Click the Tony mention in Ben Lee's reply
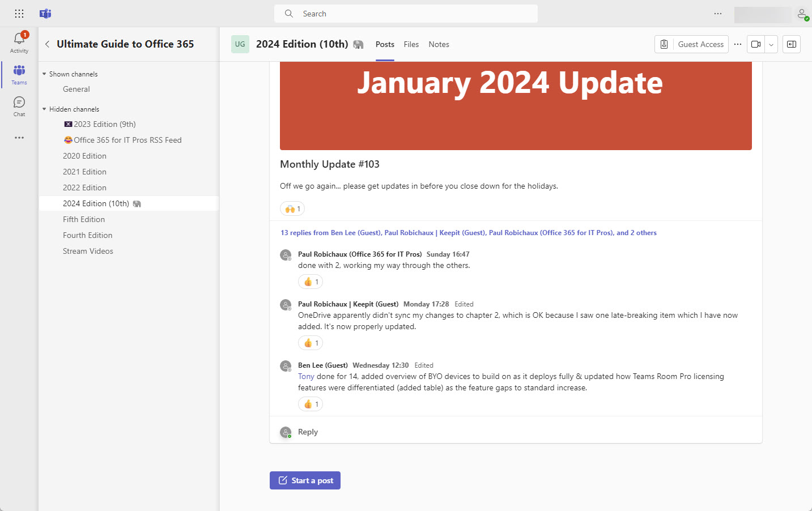Screen dimensions: 812x511 coord(306,376)
